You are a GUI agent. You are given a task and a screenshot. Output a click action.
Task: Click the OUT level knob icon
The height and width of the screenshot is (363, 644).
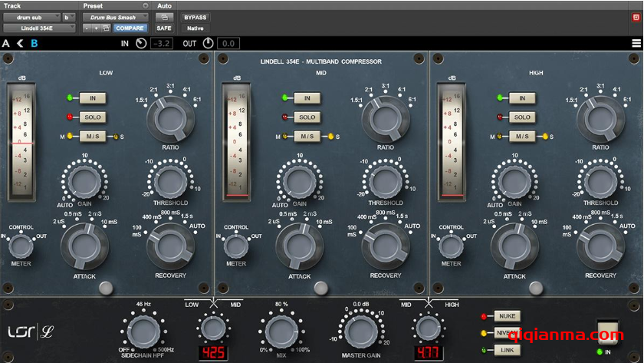point(208,44)
